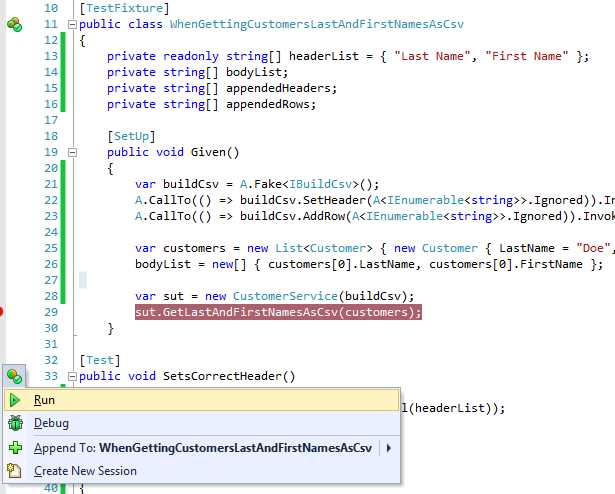615x494 pixels.
Task: Choose Debug from the context menu
Action: click(202, 423)
